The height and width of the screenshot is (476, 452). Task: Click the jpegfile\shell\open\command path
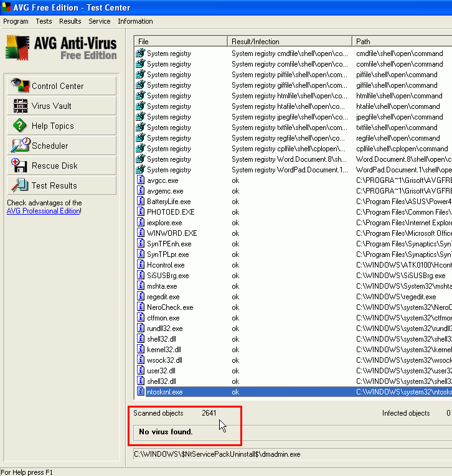pos(400,116)
